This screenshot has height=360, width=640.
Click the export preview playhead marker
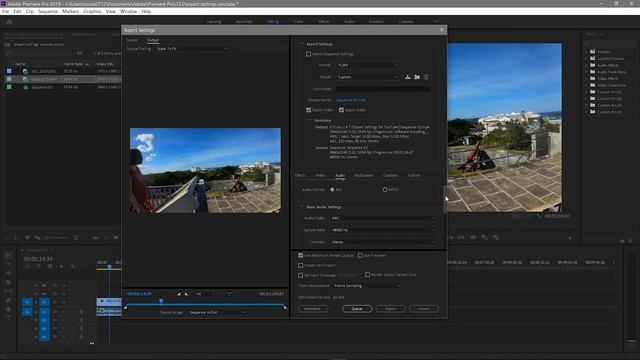coord(161,301)
